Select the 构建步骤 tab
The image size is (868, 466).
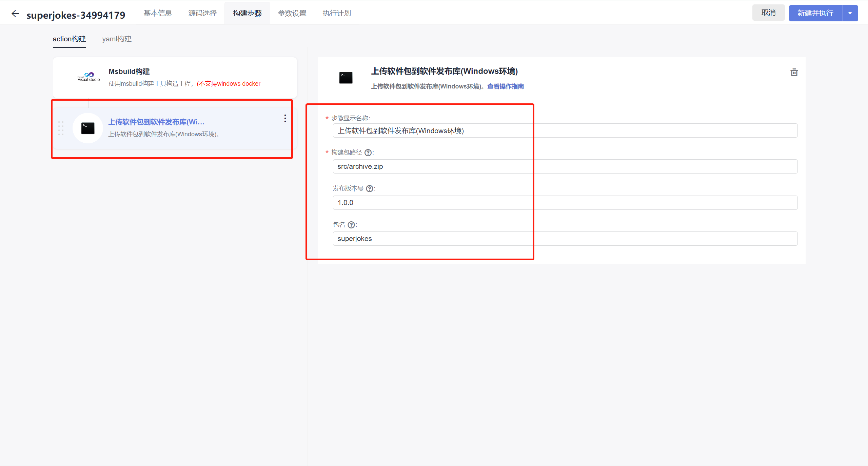point(248,13)
